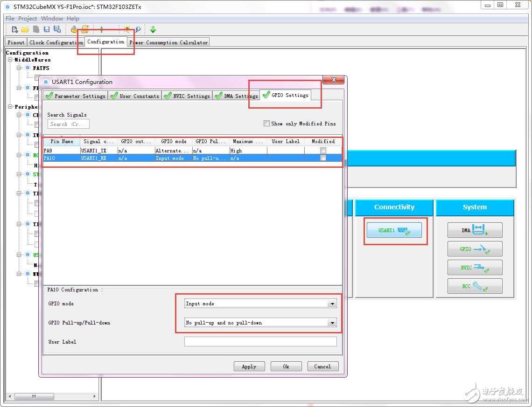Image resolution: width=532 pixels, height=407 pixels.
Task: Toggle the Modified checkbox in PA9 row
Action: tap(323, 151)
